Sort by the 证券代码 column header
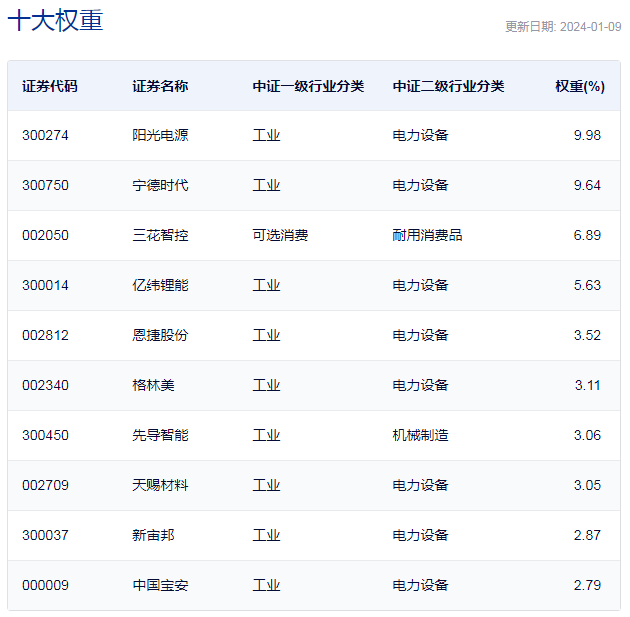 pos(49,86)
